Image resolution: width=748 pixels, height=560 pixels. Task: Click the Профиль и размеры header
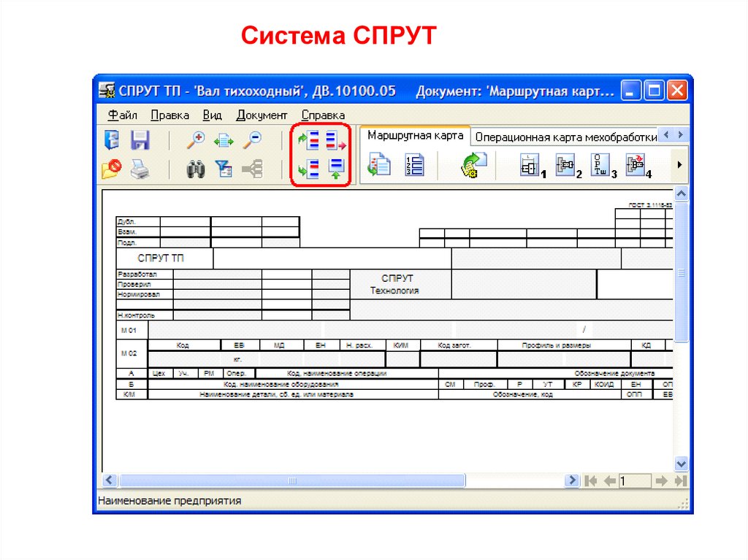pyautogui.click(x=564, y=345)
